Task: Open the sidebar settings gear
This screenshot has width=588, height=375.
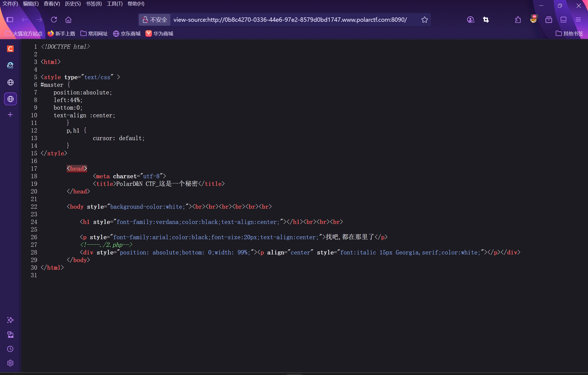Action: 10,363
